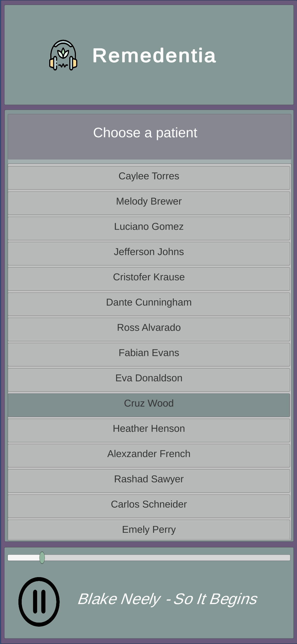Pause the currently playing song
The width and height of the screenshot is (297, 644).
pyautogui.click(x=39, y=602)
